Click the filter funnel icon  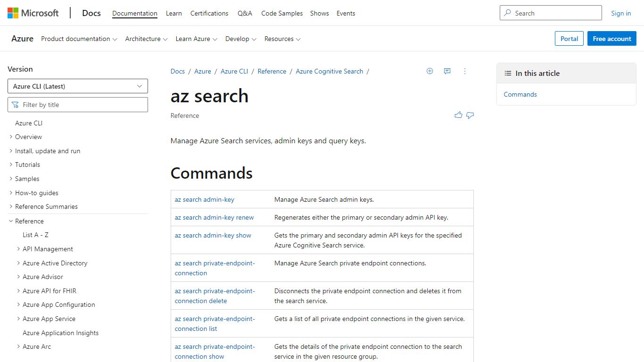pos(16,105)
